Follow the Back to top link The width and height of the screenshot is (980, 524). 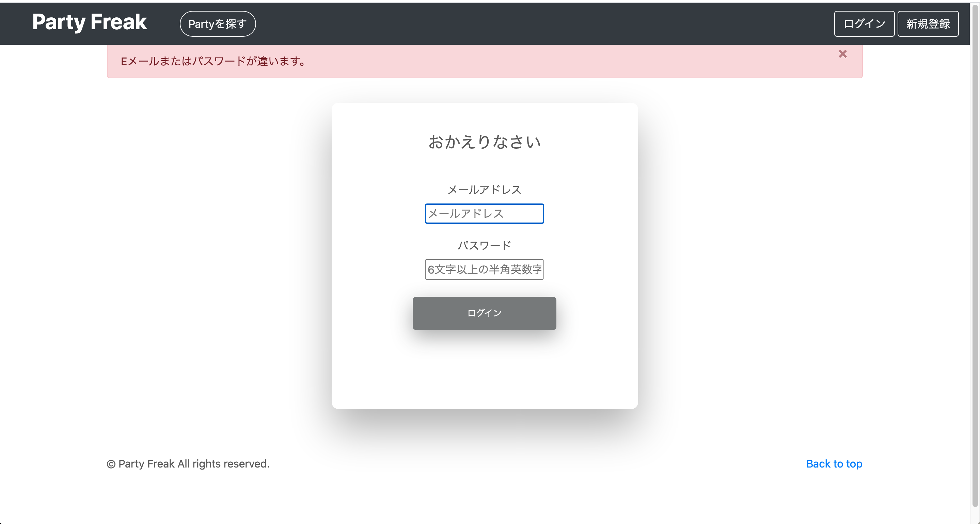coord(834,463)
